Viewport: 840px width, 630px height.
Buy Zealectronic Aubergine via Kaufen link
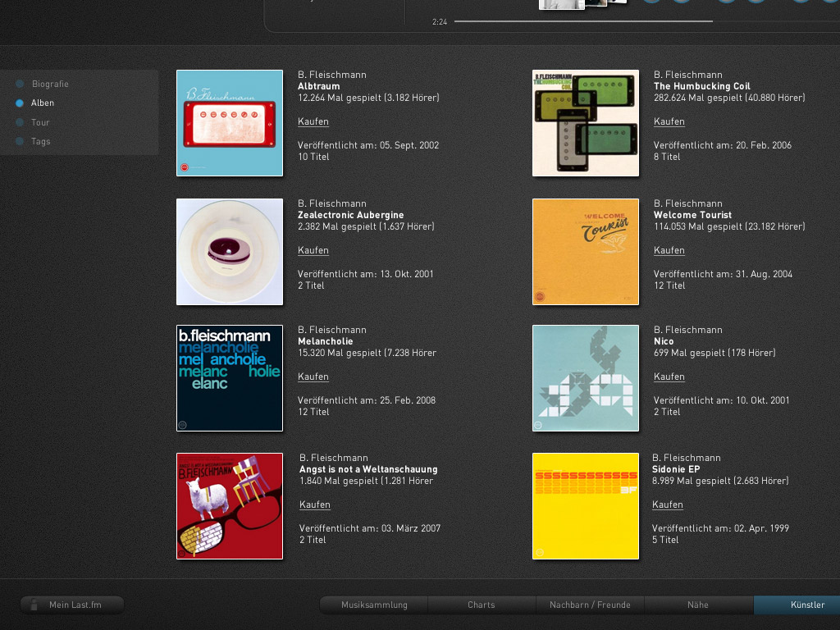click(x=313, y=250)
